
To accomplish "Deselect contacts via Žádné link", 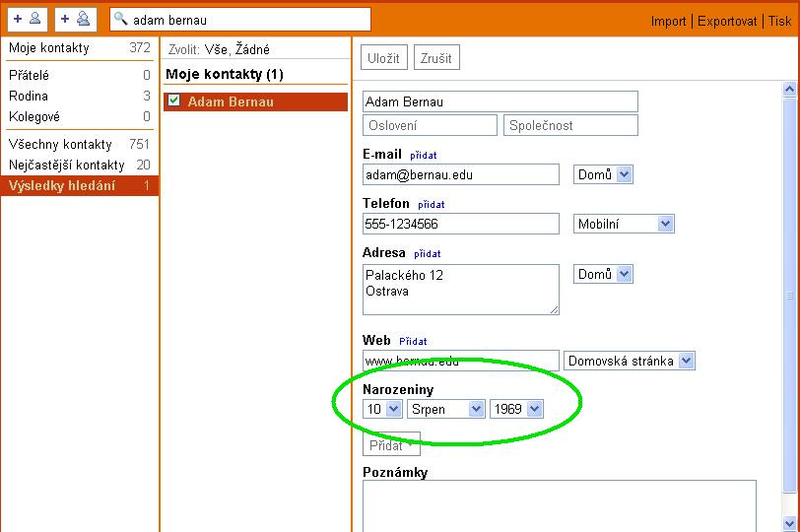I will [252, 49].
